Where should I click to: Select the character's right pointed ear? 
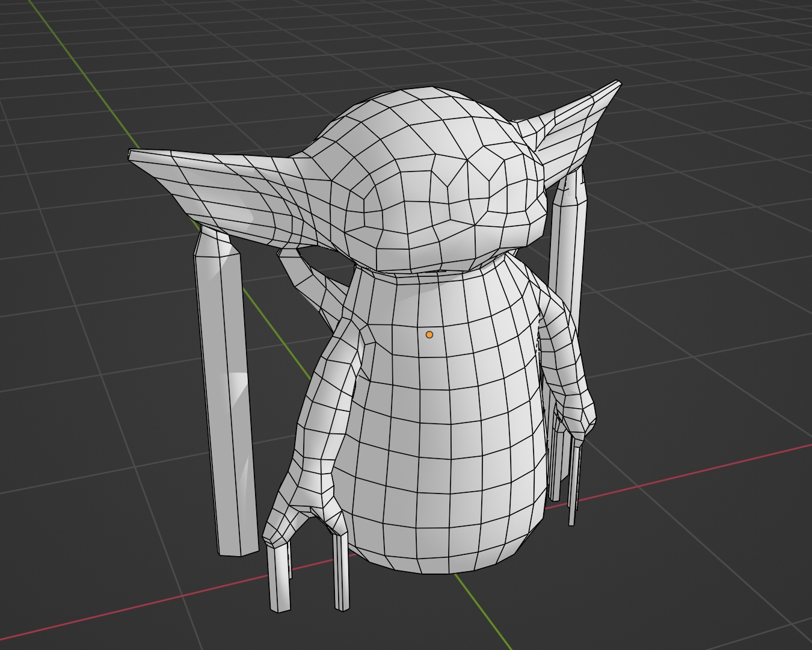click(571, 138)
